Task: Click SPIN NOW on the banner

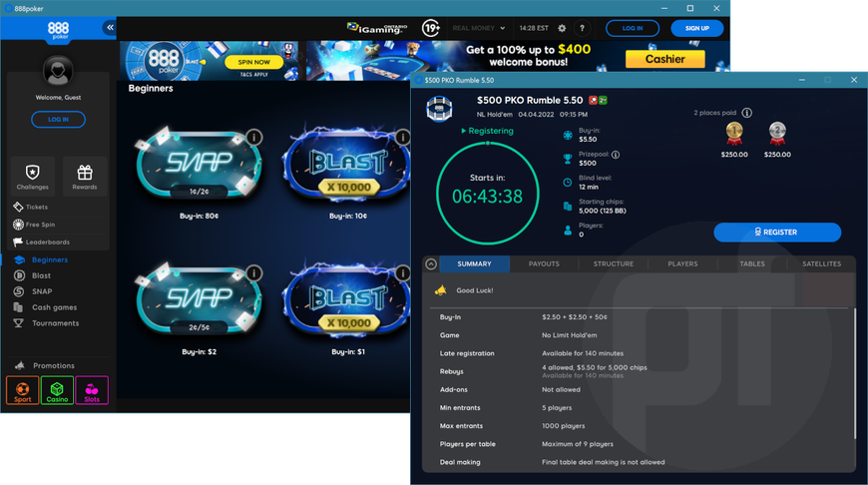Action: click(254, 62)
